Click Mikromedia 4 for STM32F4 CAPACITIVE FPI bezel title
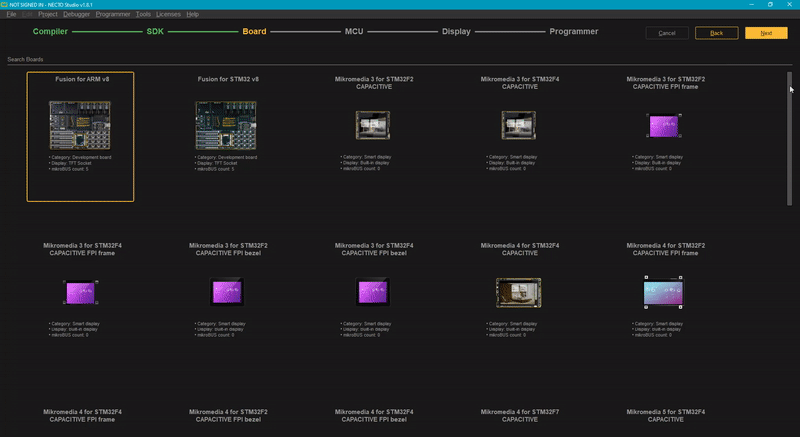800x437 pixels. (x=374, y=416)
